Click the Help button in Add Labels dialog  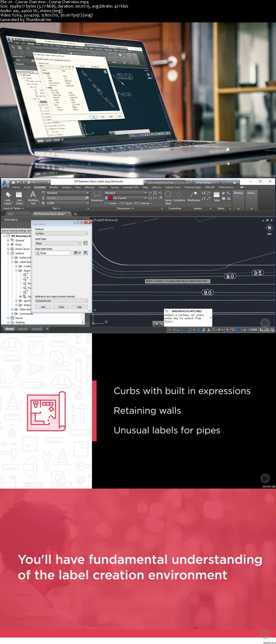pyautogui.click(x=79, y=307)
